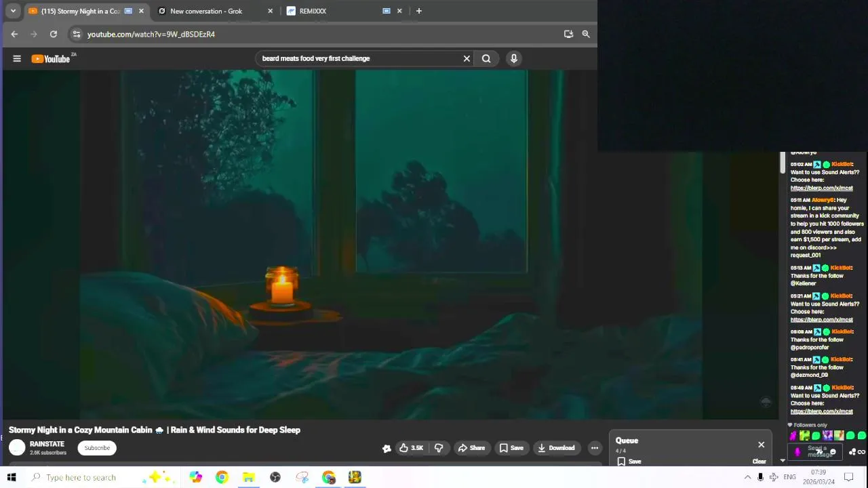The height and width of the screenshot is (488, 868).
Task: Open a new browser tab
Action: click(x=418, y=11)
